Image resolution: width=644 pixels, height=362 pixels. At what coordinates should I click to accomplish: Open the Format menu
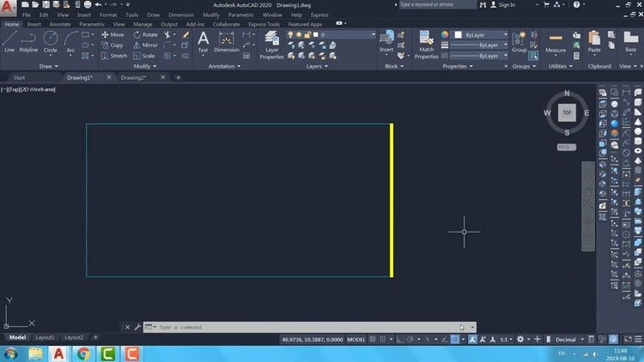(x=108, y=15)
